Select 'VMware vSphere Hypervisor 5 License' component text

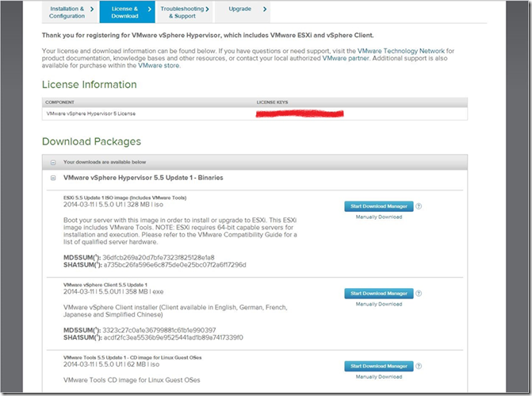91,113
